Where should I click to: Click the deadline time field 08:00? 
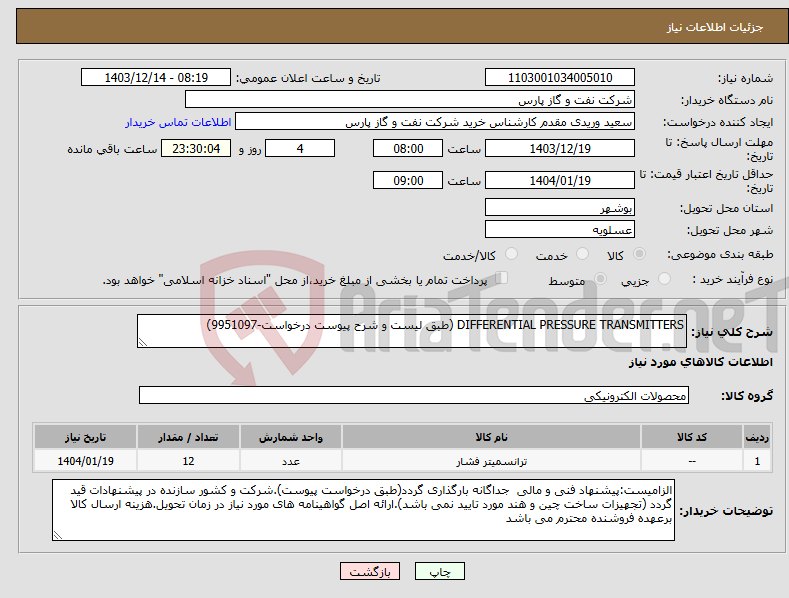(x=408, y=148)
